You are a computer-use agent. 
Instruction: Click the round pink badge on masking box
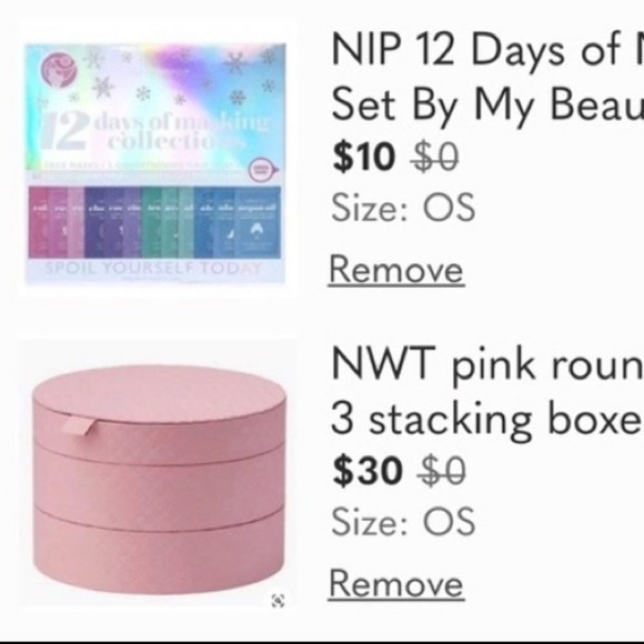[261, 170]
